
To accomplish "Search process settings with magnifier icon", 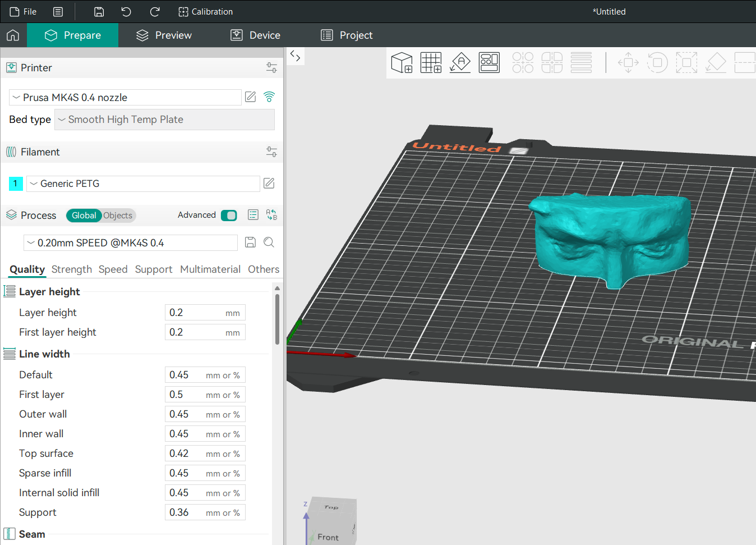I will click(269, 242).
